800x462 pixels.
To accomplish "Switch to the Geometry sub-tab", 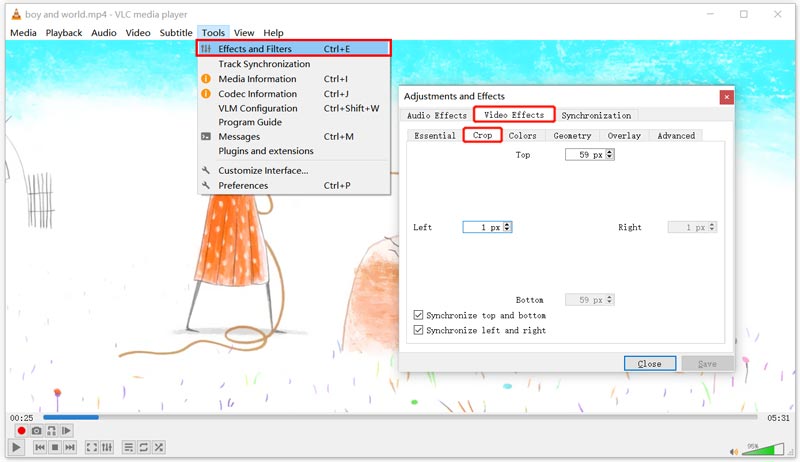I will click(572, 136).
